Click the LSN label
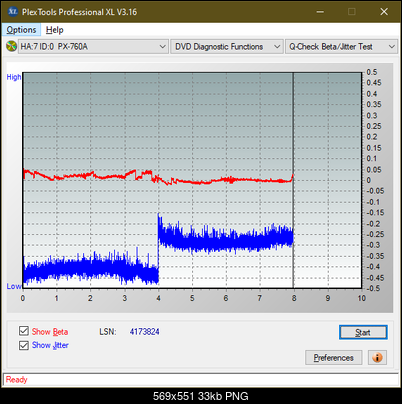The width and height of the screenshot is (402, 404). [107, 332]
